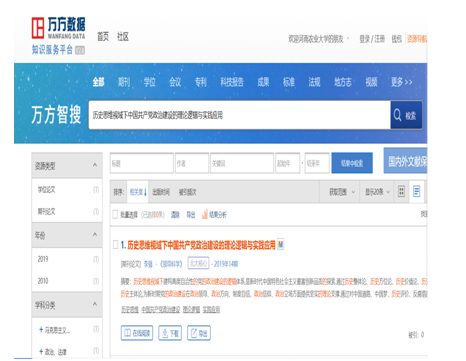Click 导出 in batch toolbar

[191, 215]
